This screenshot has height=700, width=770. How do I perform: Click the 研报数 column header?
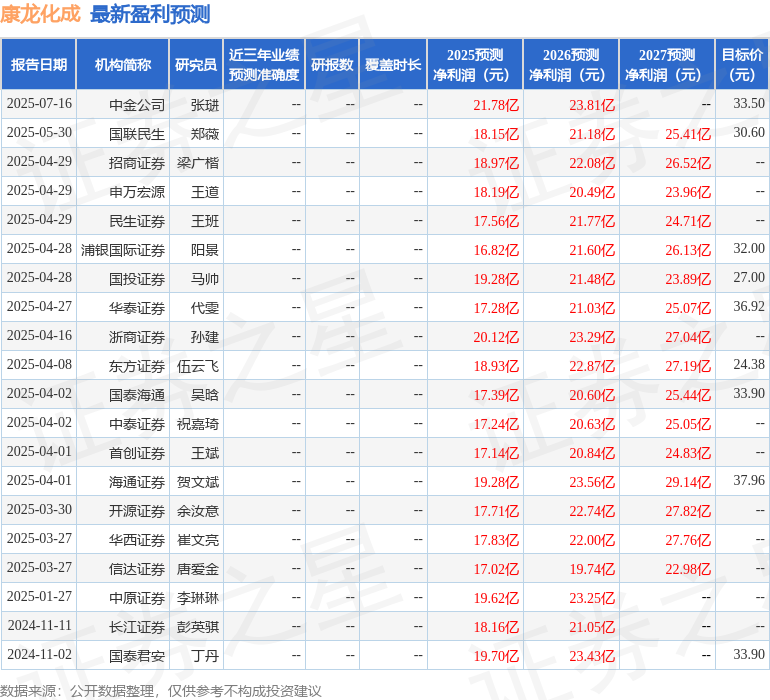coord(332,64)
